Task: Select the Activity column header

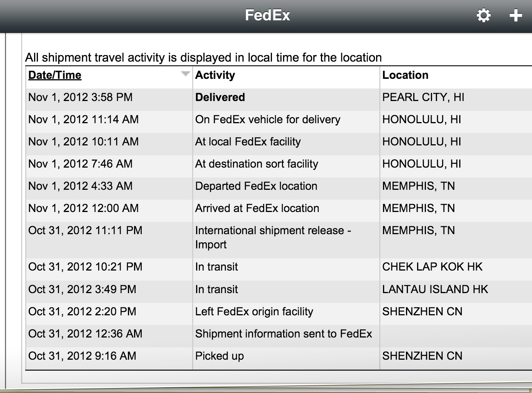Action: pos(215,75)
